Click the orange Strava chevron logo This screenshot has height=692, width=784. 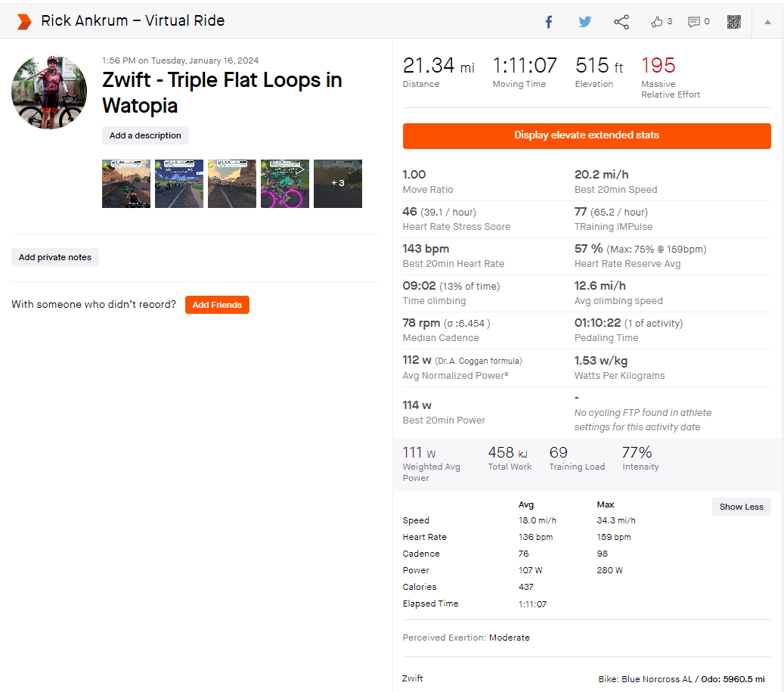pos(23,22)
